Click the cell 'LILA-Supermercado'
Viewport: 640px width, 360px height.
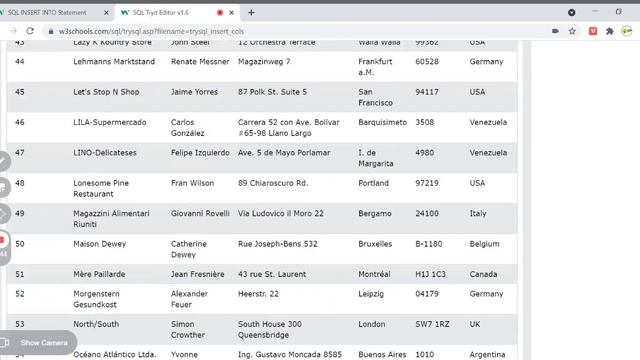tap(109, 122)
